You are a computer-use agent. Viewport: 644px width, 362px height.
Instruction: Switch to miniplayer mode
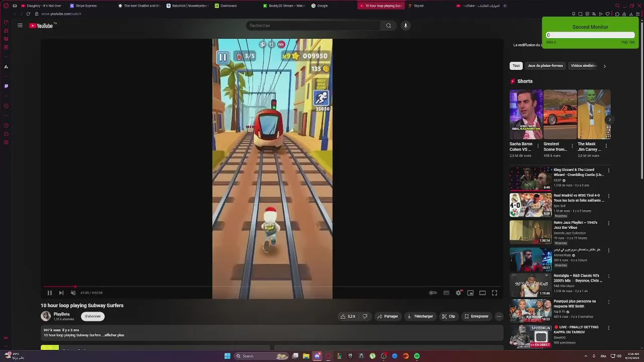(x=470, y=293)
